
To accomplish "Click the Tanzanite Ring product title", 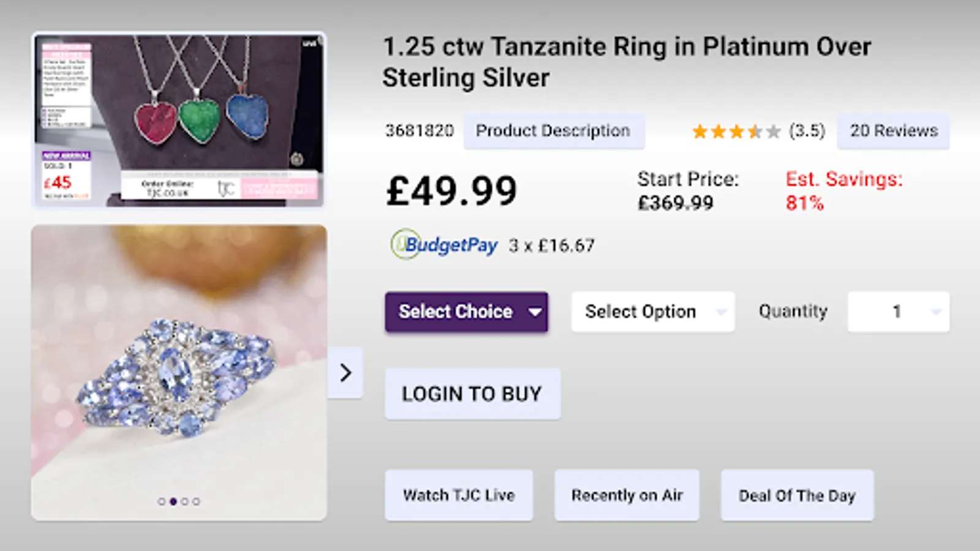I will pos(626,62).
